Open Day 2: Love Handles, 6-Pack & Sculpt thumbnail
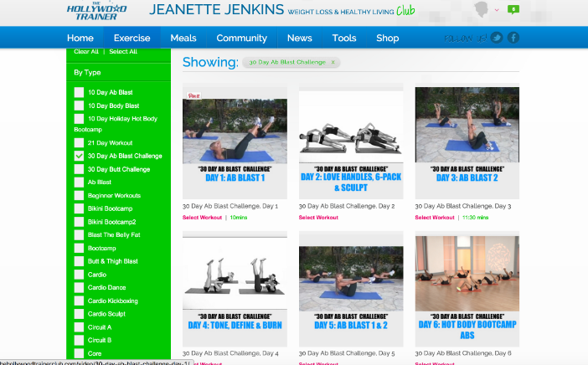This screenshot has height=365, width=588. point(351,143)
